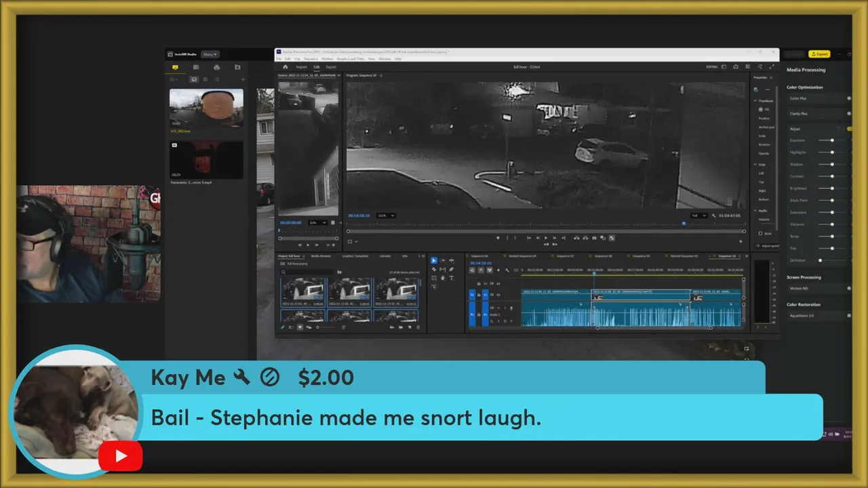This screenshot has width=868, height=488.
Task: Click Export Frame camera icon in Program monitor
Action: 594,238
